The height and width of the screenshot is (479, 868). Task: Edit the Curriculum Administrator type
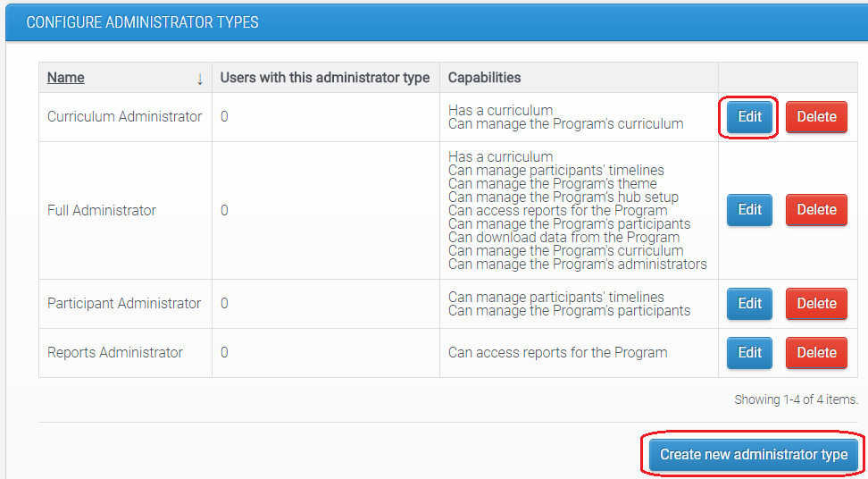click(749, 117)
